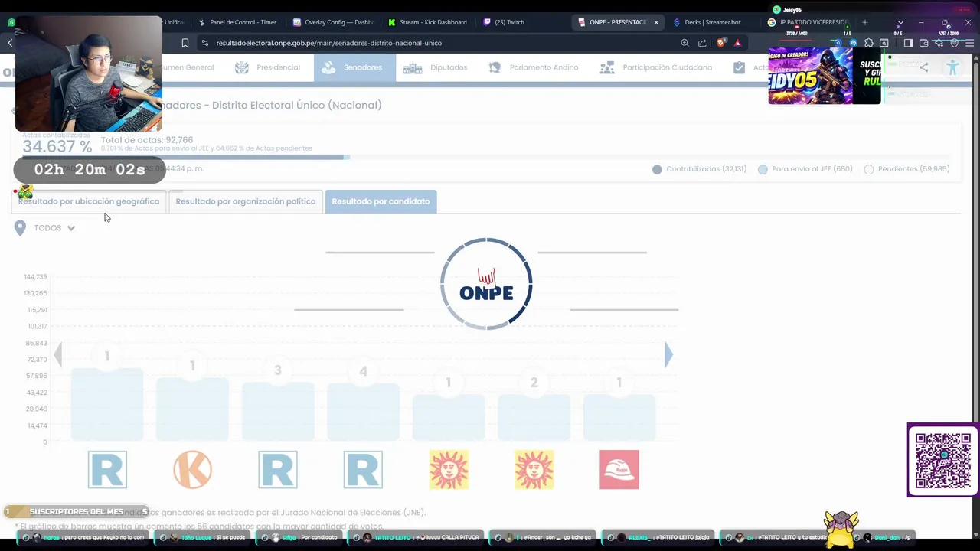Expand the TODOS location dropdown
Image resolution: width=980 pixels, height=551 pixels.
click(x=54, y=228)
